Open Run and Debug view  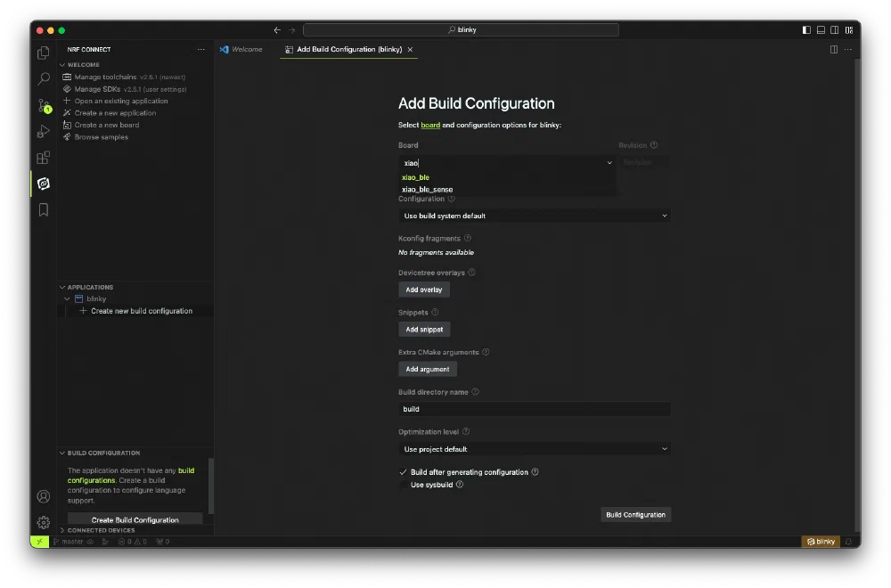click(x=43, y=132)
